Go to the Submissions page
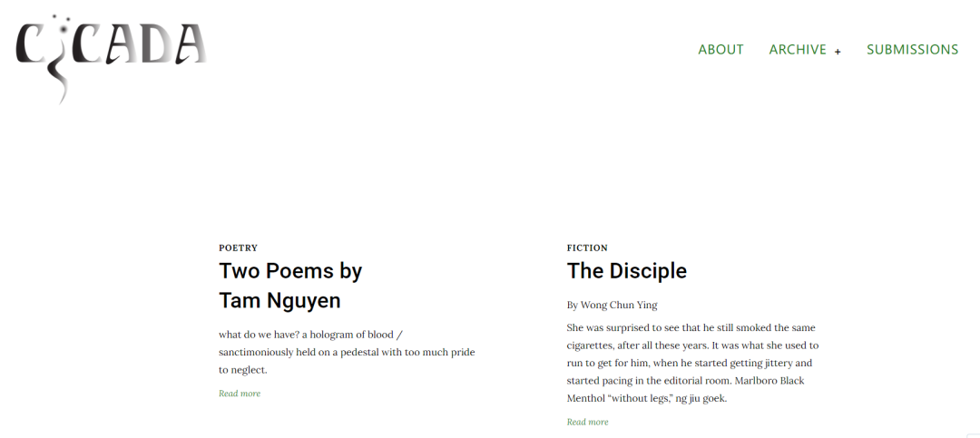980x438 pixels. pos(912,49)
